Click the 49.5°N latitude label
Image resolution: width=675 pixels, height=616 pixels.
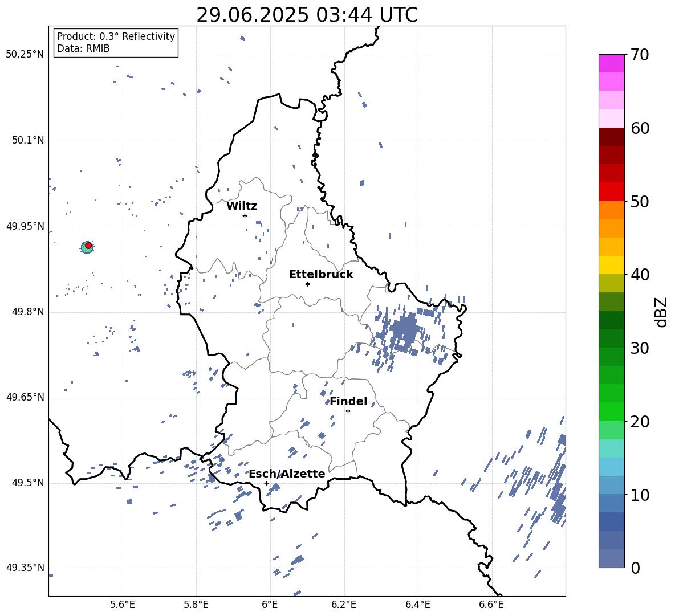click(28, 483)
